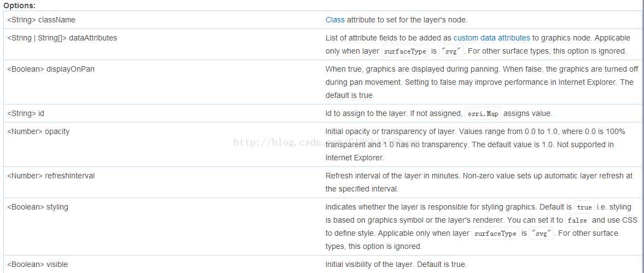Viewport: 644px width, 273px height.
Task: Click the esri.Map code label
Action: click(483, 114)
